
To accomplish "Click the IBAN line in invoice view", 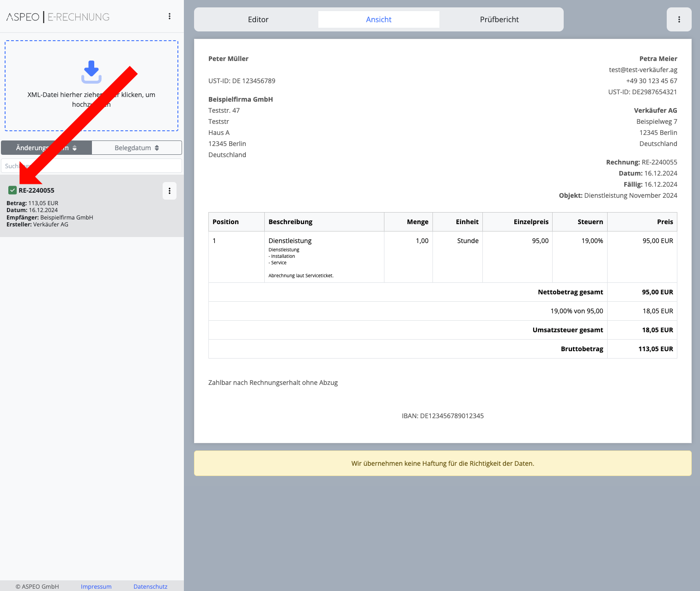I will point(442,416).
